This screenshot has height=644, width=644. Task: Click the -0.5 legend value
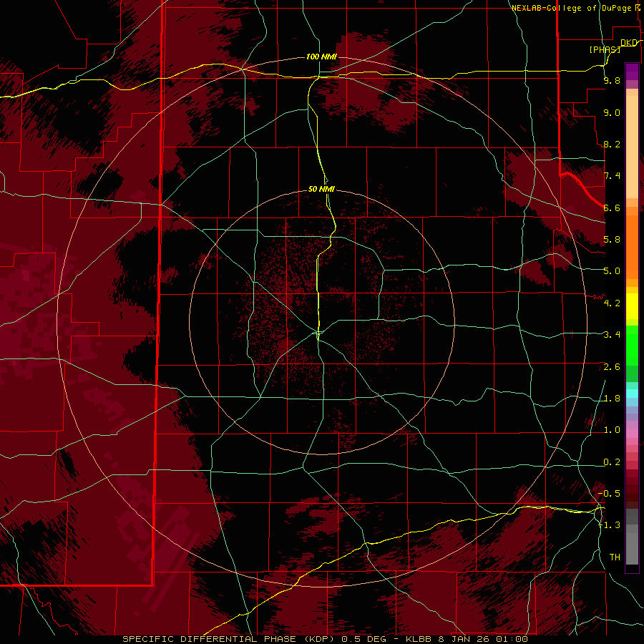click(610, 493)
